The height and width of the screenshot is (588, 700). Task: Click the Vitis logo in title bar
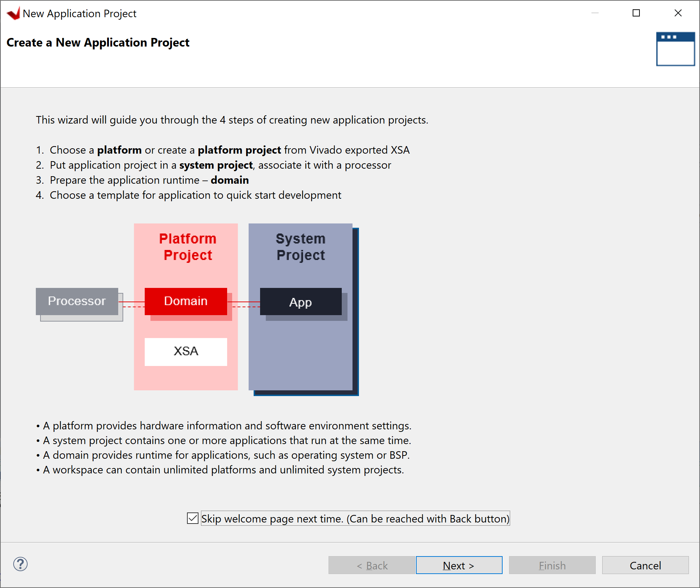coord(14,14)
